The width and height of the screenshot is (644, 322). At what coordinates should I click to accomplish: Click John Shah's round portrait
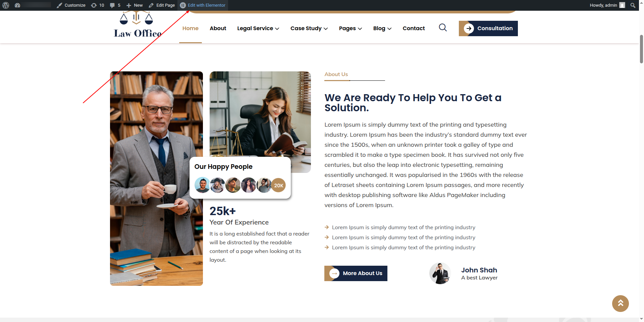point(440,273)
